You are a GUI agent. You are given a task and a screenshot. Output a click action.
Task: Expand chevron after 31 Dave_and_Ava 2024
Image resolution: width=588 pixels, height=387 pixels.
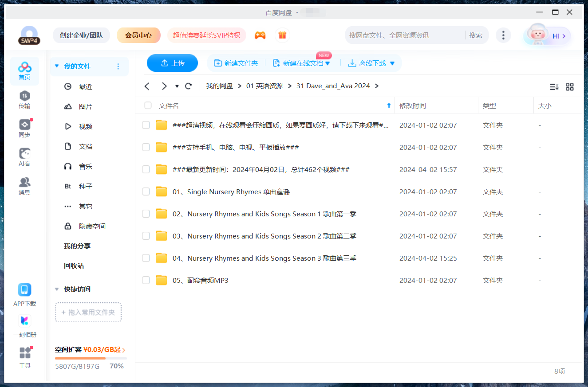coord(377,86)
